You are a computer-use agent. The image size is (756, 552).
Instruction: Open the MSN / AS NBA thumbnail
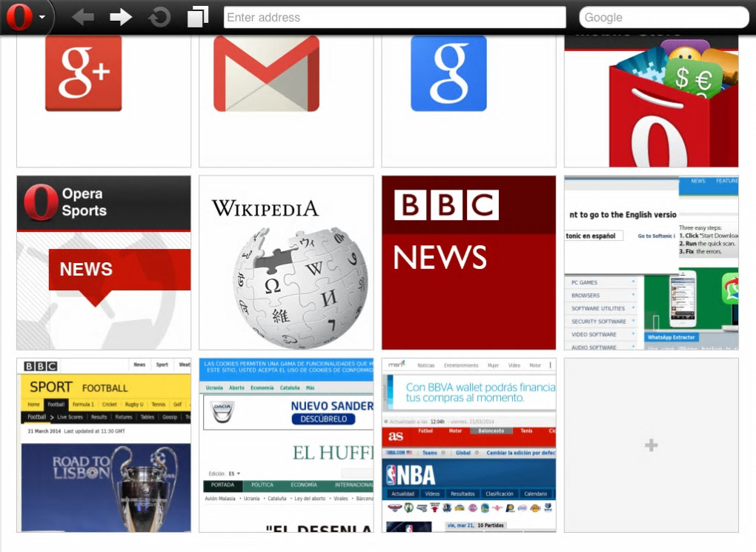[x=468, y=445]
